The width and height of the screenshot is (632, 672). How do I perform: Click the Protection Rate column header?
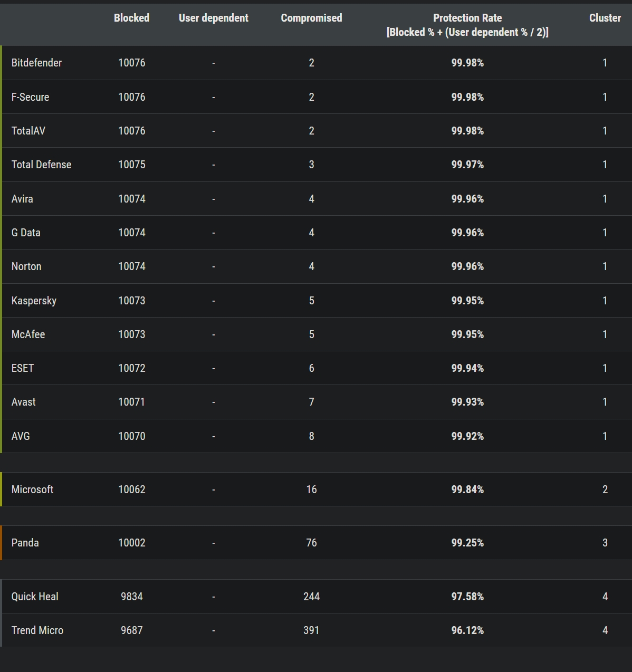pyautogui.click(x=467, y=25)
